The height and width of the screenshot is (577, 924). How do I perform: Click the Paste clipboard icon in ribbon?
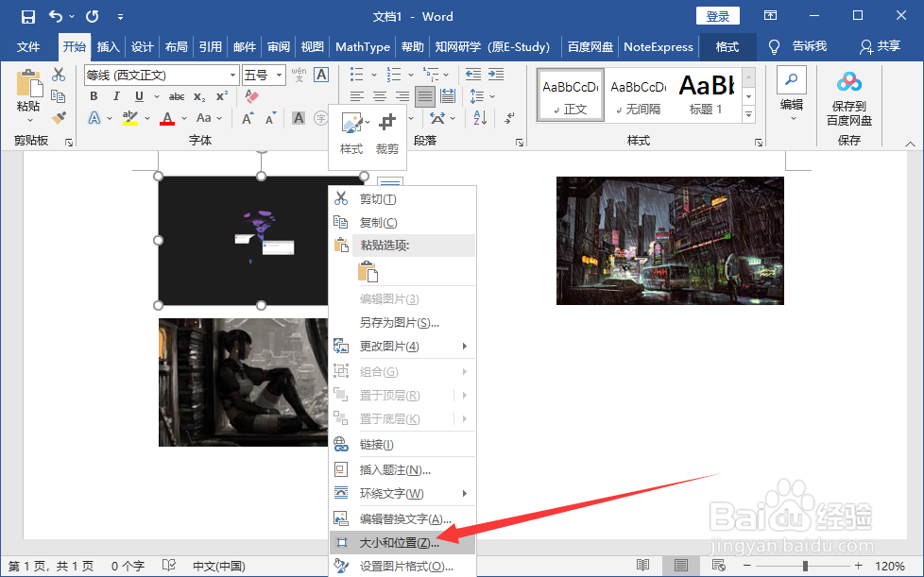(x=29, y=84)
